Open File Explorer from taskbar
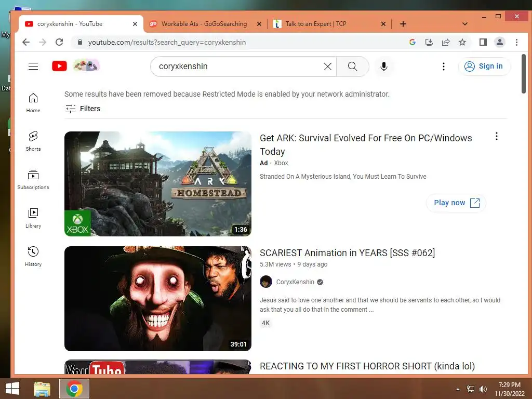Screen dimensions: 532x399 click(x=42, y=389)
